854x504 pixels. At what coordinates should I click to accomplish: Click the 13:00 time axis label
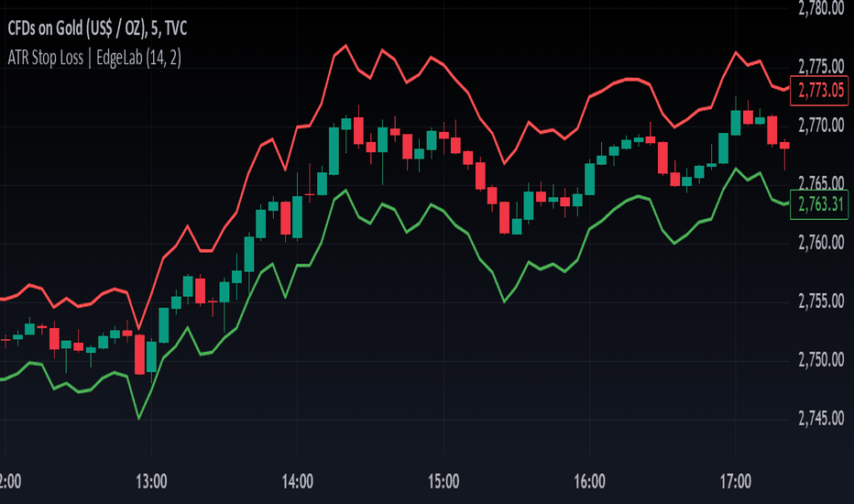pos(151,482)
